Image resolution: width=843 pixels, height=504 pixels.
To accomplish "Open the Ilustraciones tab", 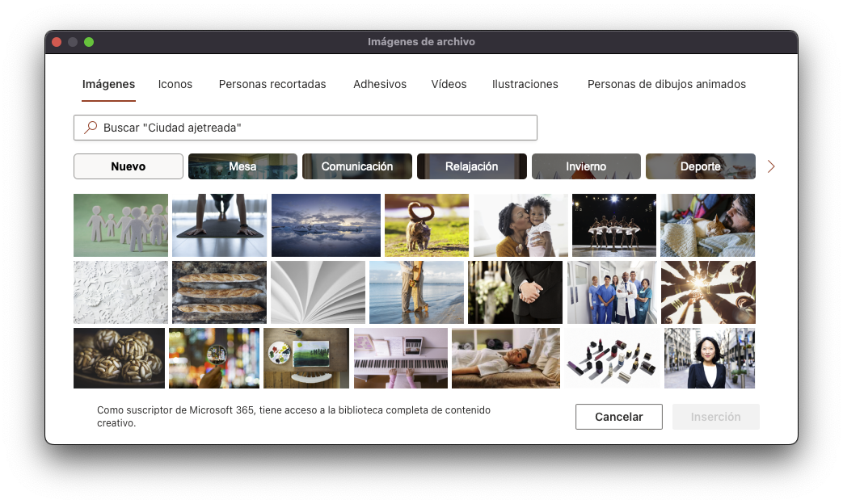I will [525, 84].
